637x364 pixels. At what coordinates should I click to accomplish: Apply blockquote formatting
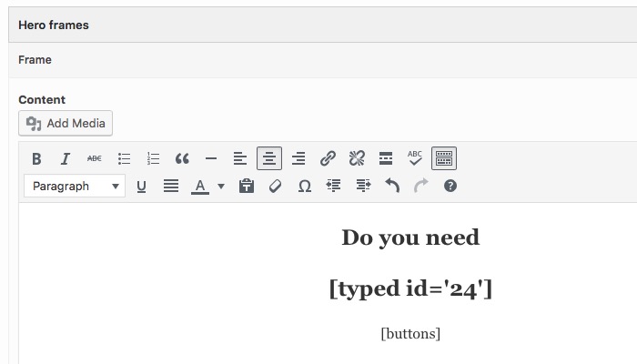coord(182,158)
